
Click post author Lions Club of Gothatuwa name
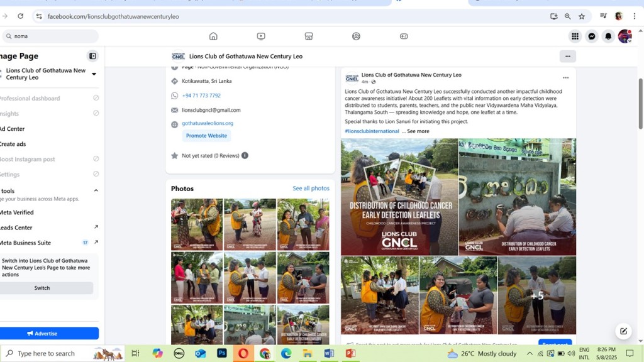(411, 75)
